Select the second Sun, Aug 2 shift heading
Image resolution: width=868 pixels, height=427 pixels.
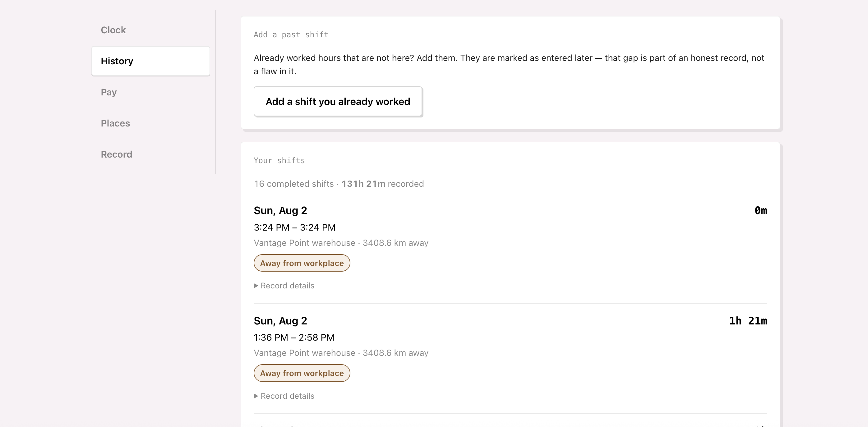pyautogui.click(x=280, y=321)
